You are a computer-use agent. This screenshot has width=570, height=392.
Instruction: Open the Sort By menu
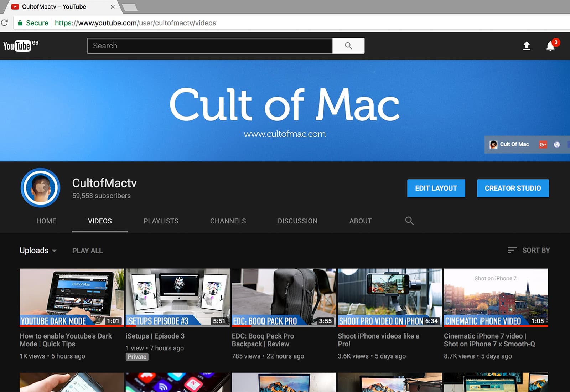tap(529, 251)
